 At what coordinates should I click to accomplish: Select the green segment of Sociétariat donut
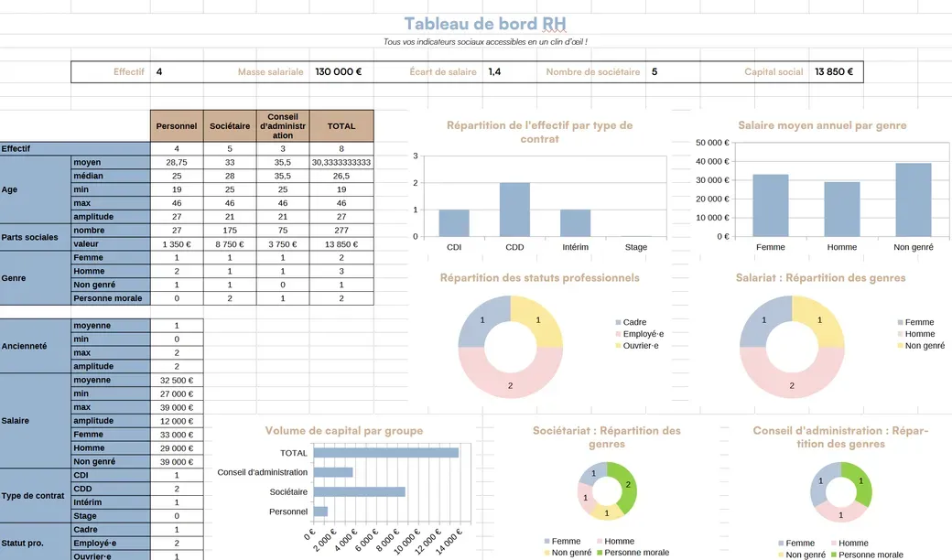(x=628, y=485)
